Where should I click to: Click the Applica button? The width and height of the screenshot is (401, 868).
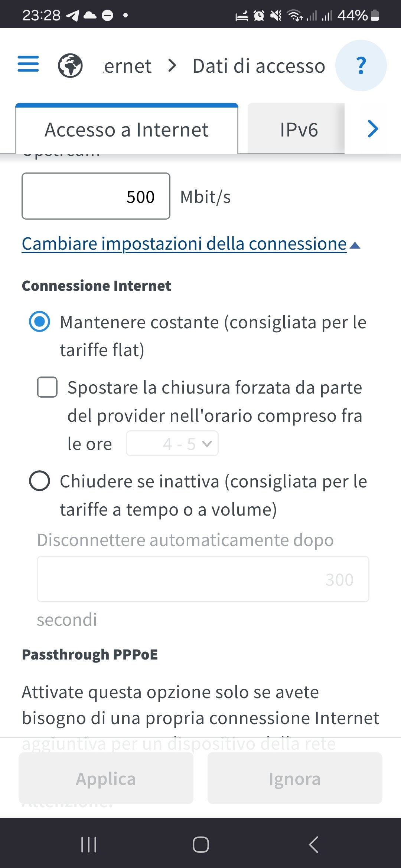[106, 778]
